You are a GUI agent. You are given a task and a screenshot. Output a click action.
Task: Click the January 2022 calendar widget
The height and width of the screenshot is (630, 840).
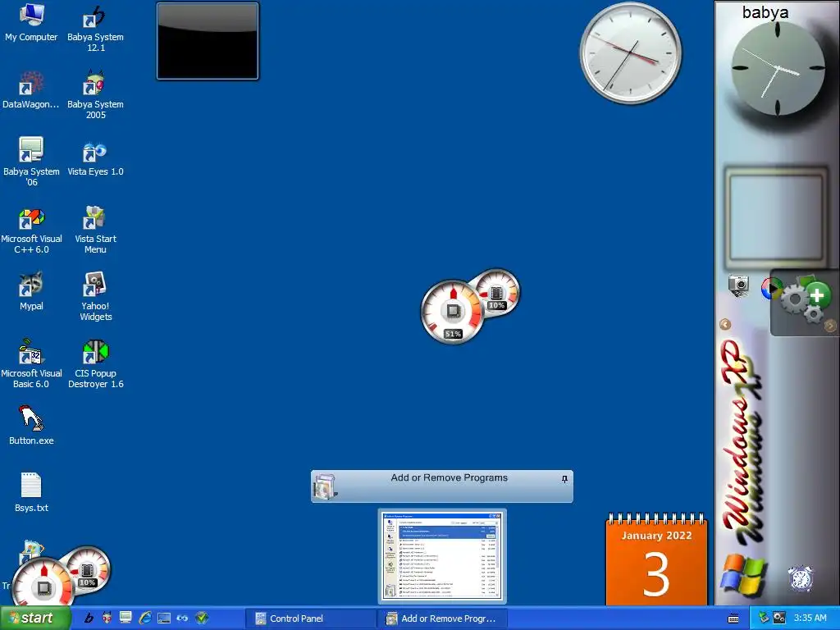pyautogui.click(x=656, y=559)
